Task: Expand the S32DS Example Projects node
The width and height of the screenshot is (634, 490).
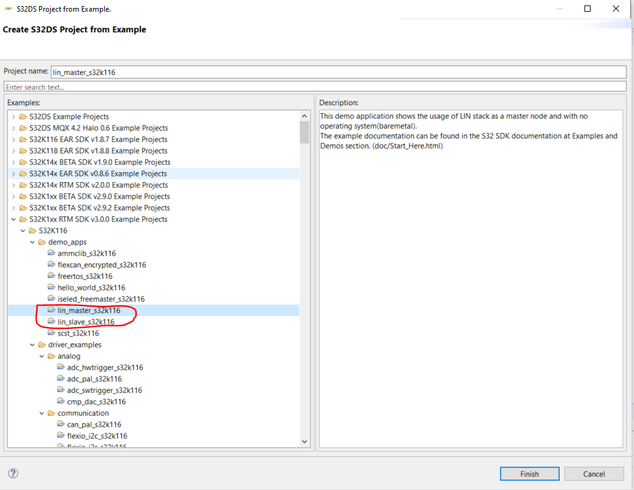Action: click(13, 117)
